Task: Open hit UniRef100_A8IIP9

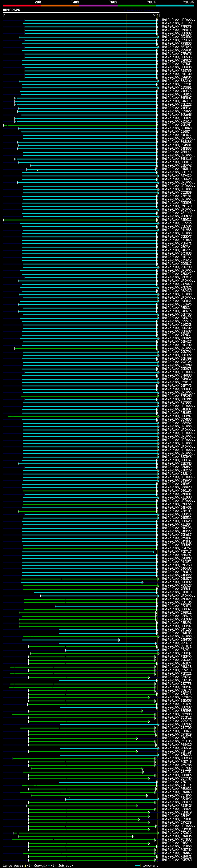Action: point(176,23)
